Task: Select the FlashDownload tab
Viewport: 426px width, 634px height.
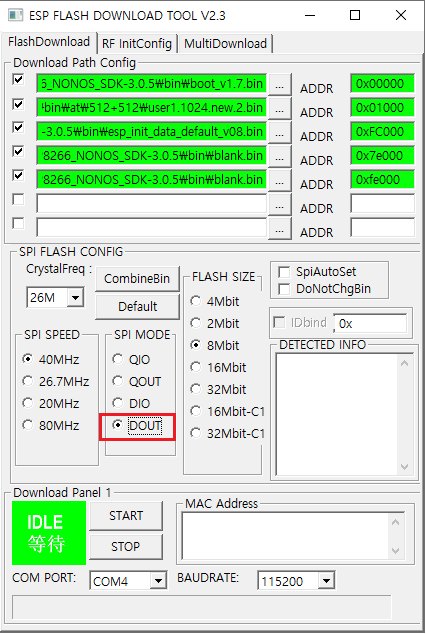Action: (49, 42)
